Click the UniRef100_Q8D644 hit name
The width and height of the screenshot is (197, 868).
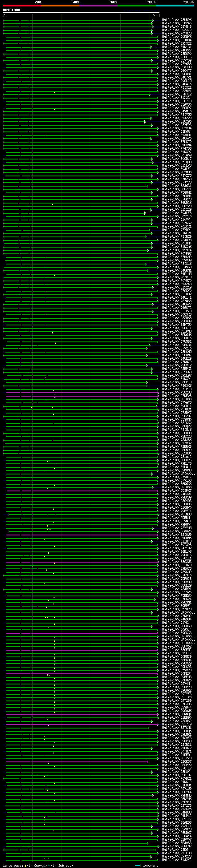pos(177,850)
